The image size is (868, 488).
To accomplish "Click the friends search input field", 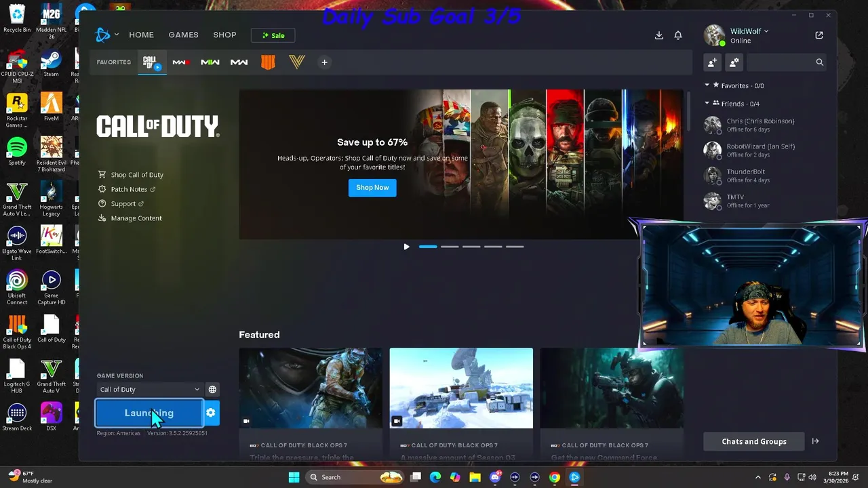I will 780,62.
